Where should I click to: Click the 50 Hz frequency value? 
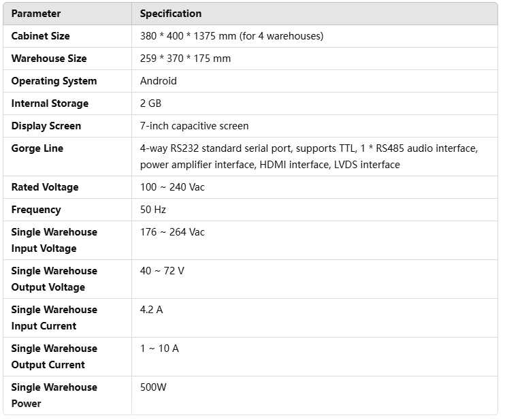click(x=153, y=210)
